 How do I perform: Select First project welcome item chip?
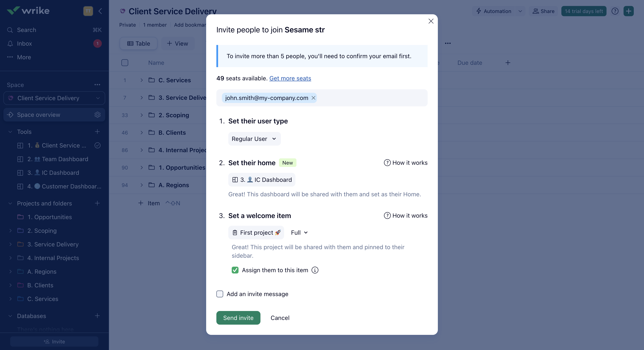tap(256, 233)
